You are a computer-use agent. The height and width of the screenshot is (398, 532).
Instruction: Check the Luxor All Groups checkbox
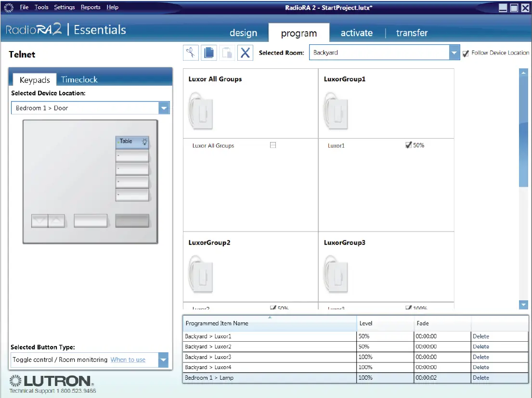point(273,145)
